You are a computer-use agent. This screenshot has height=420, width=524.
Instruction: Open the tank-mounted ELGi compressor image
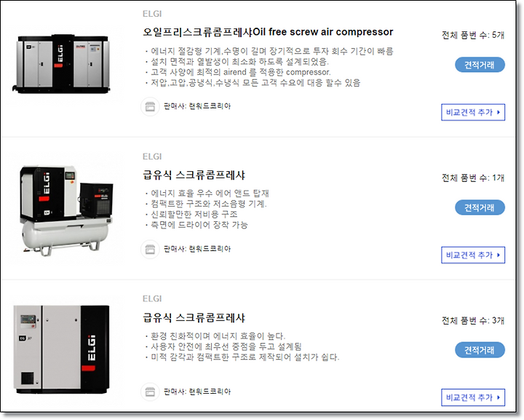(x=65, y=210)
